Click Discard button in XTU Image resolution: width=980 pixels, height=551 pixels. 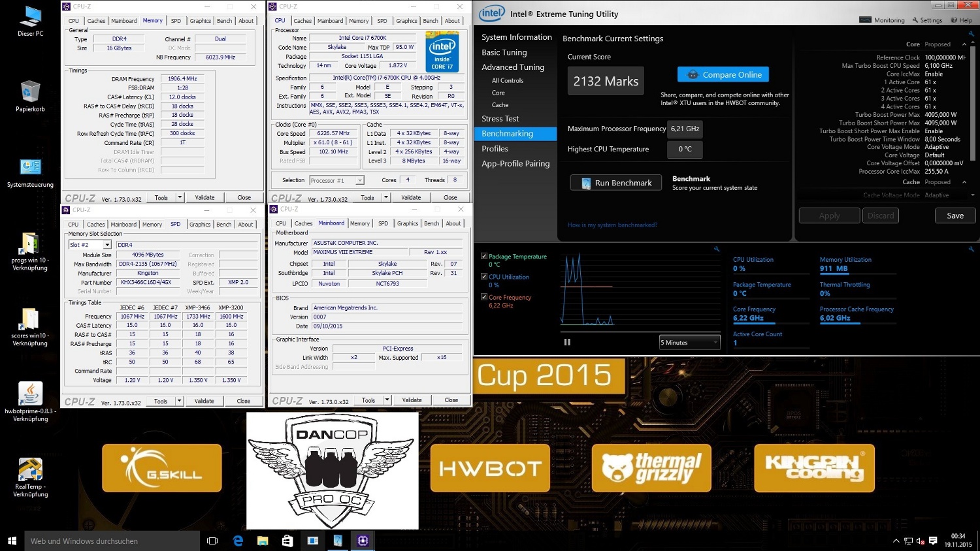click(880, 215)
